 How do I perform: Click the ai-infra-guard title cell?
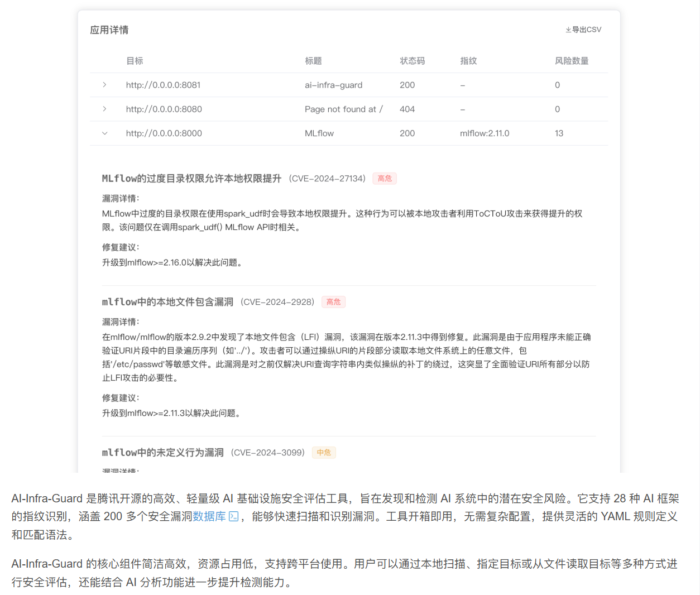pyautogui.click(x=334, y=85)
